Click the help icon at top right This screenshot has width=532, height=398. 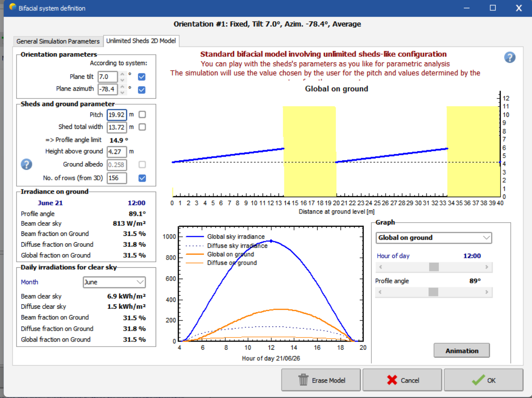click(x=510, y=57)
